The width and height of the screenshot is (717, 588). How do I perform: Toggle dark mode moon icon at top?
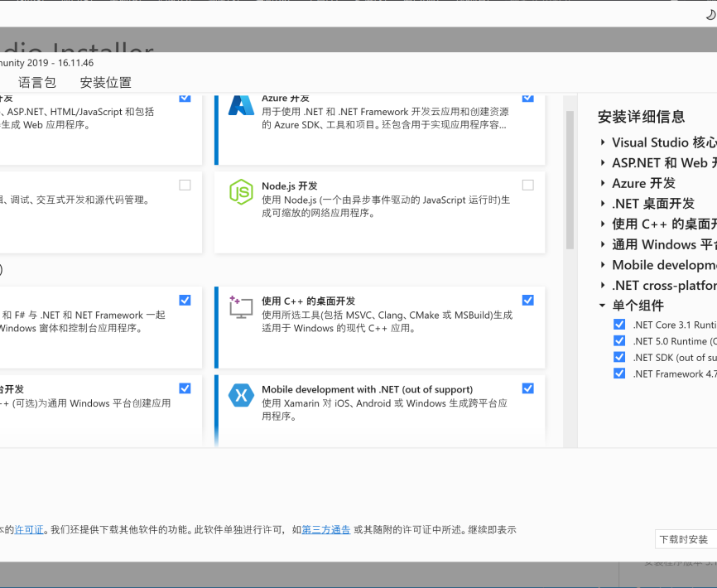tap(710, 15)
